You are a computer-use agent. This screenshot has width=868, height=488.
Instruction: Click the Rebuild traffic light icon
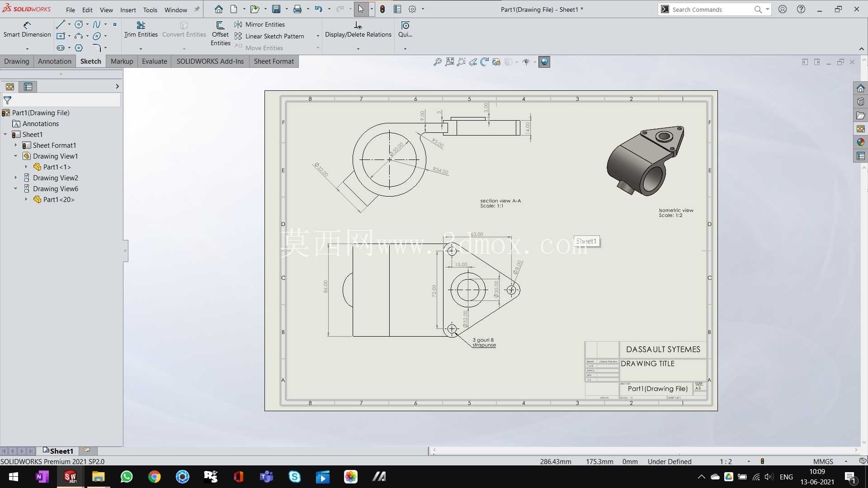click(x=382, y=9)
